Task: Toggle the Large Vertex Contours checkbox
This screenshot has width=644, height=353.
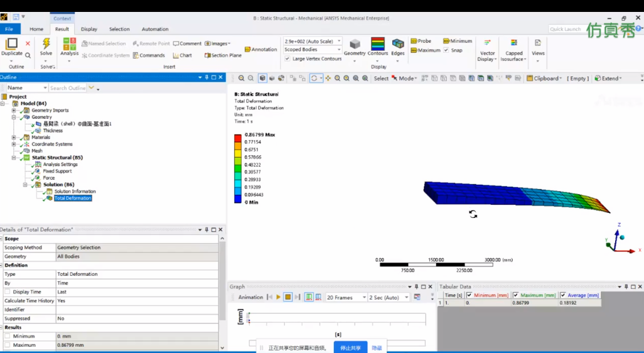Action: click(x=287, y=59)
